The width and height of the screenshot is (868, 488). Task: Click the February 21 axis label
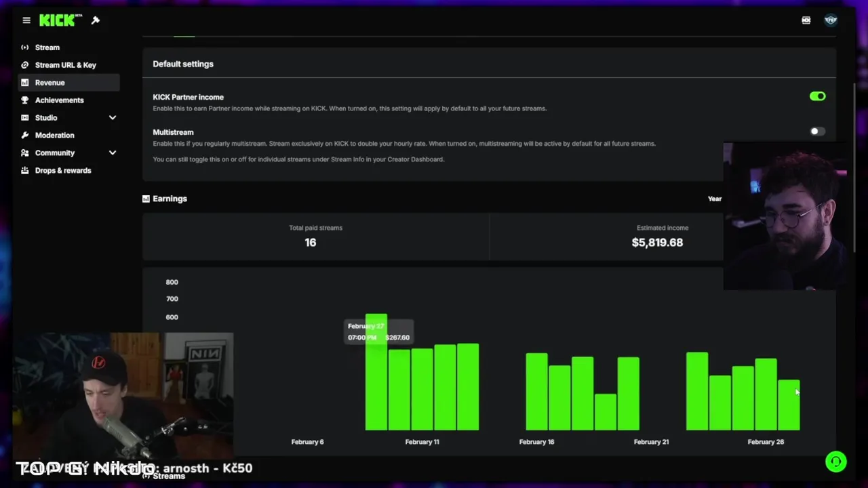tap(651, 442)
